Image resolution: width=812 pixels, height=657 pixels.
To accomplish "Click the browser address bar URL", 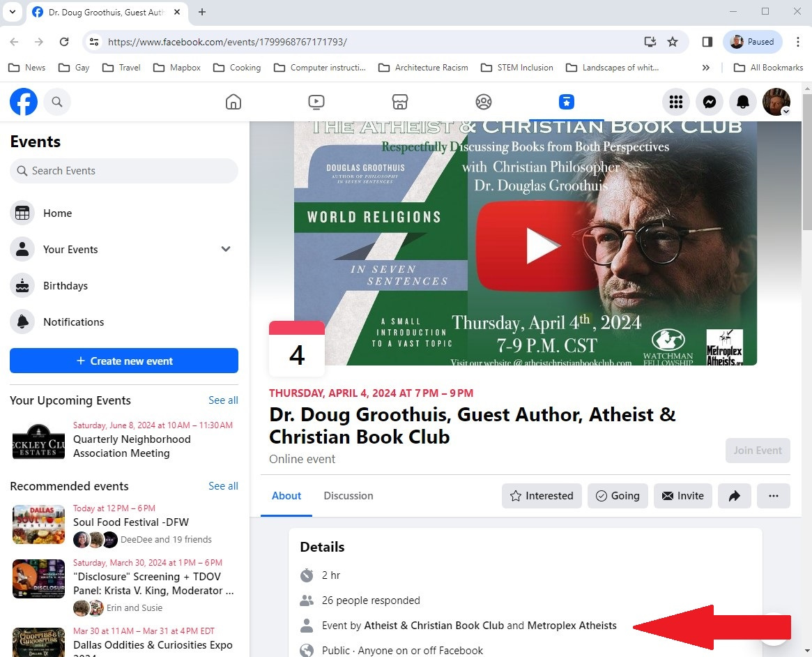I will click(x=227, y=42).
